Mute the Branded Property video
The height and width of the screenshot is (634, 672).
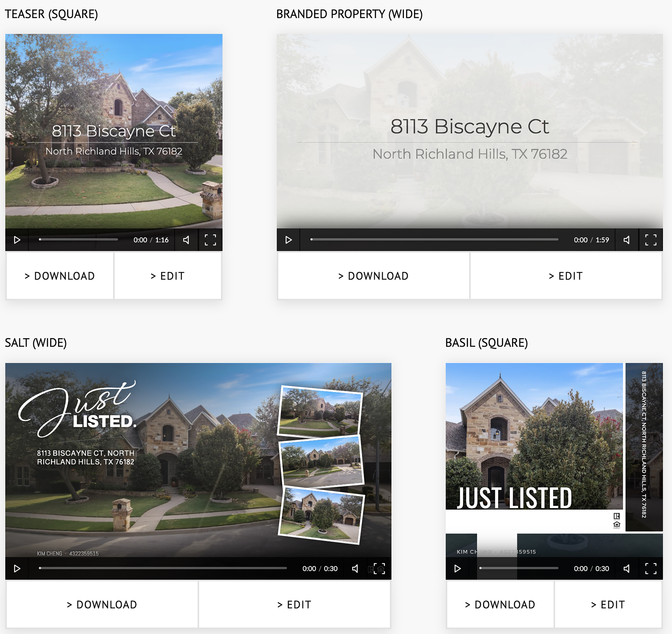click(627, 240)
